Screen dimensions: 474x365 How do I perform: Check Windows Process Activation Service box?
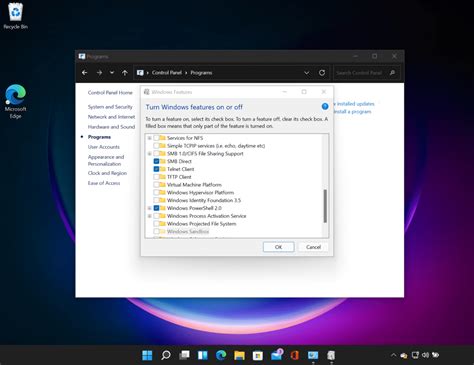(156, 216)
